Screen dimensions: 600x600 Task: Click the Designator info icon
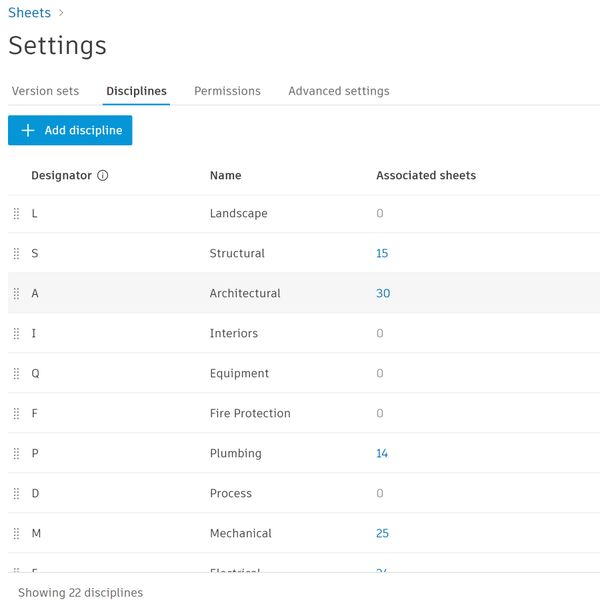(x=103, y=176)
